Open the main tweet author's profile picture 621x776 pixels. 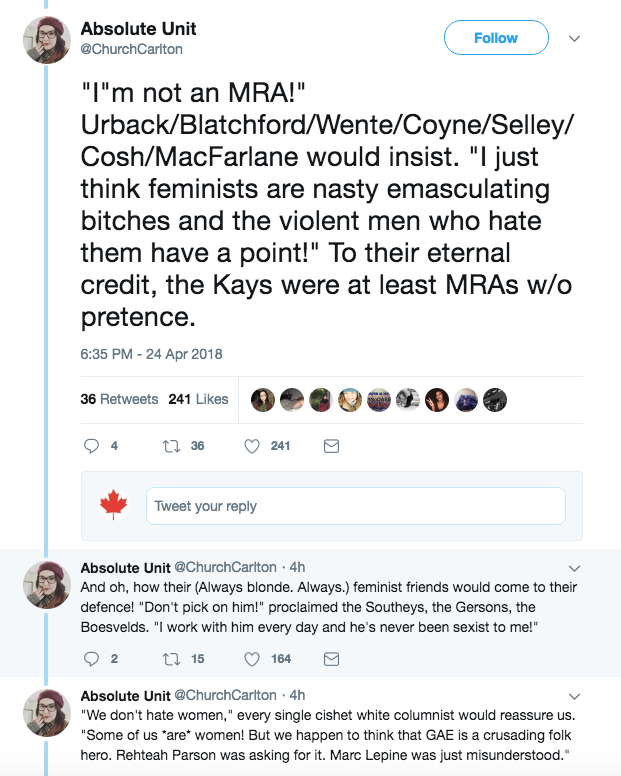(46, 40)
